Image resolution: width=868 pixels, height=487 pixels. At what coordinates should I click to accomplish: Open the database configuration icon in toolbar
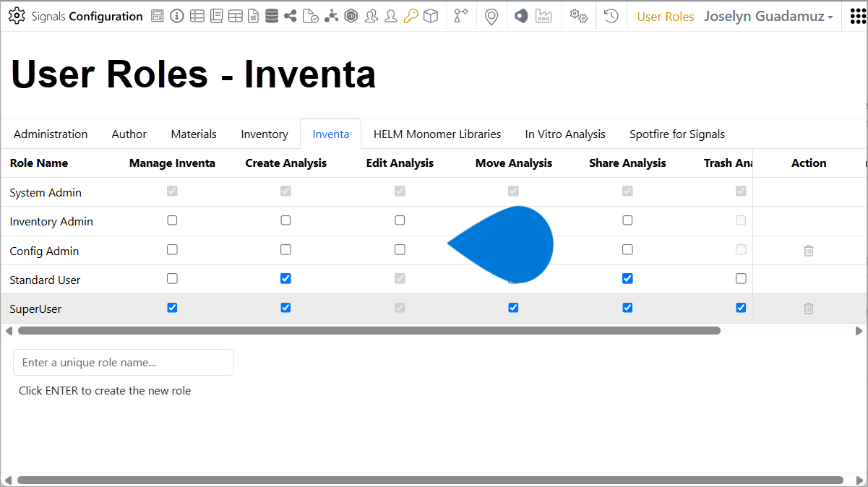[x=272, y=16]
